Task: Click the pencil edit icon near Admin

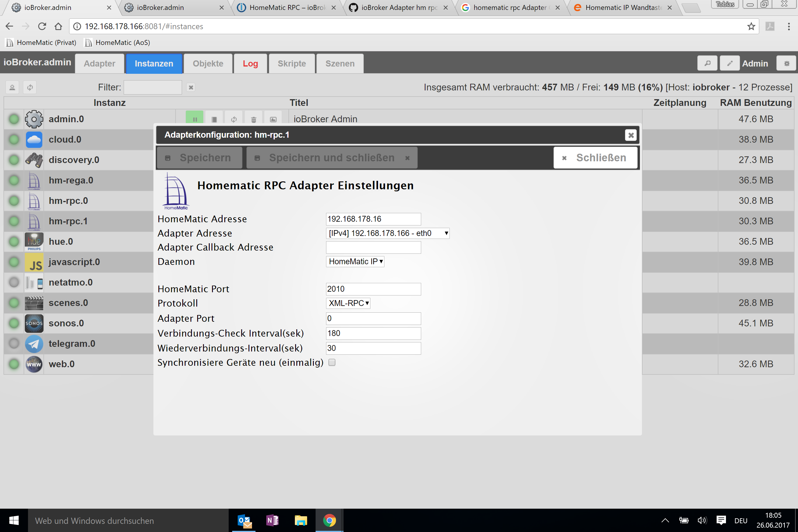Action: click(729, 64)
